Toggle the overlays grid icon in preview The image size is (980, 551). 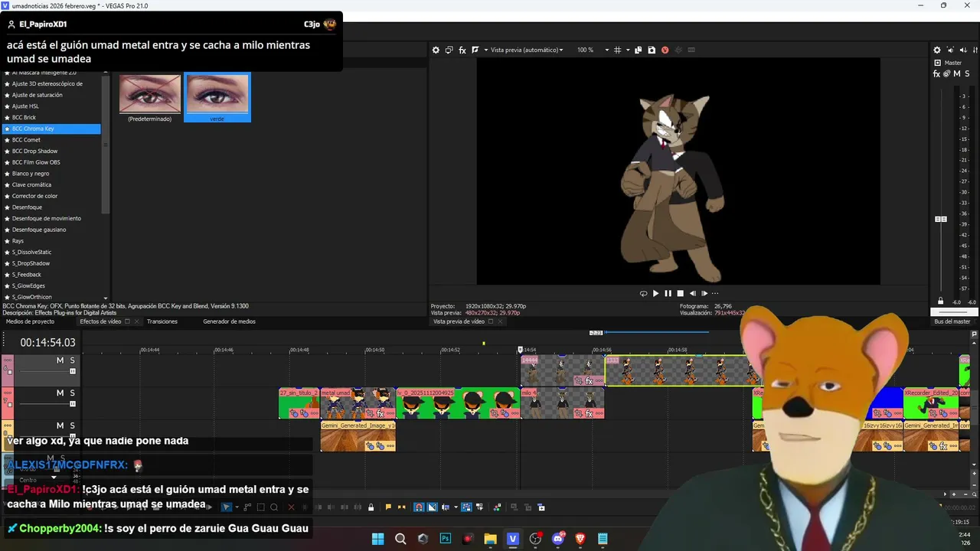tap(618, 50)
